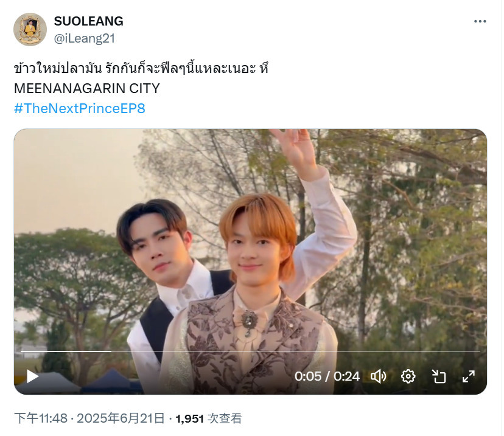Click the Thai tweet text line

click(141, 68)
